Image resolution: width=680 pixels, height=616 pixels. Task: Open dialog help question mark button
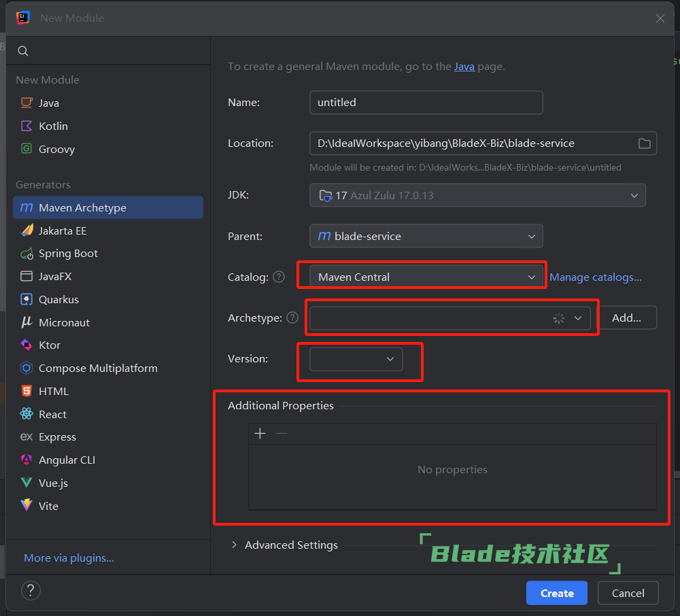tap(31, 590)
